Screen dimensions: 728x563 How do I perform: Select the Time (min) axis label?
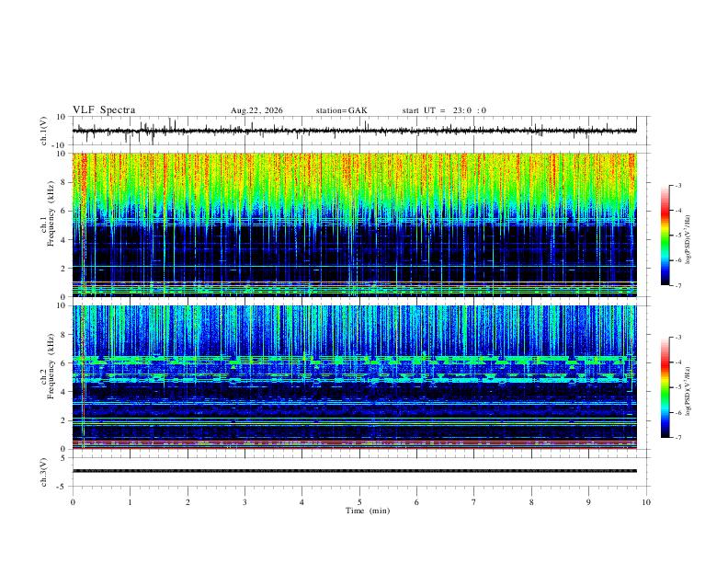coord(368,511)
